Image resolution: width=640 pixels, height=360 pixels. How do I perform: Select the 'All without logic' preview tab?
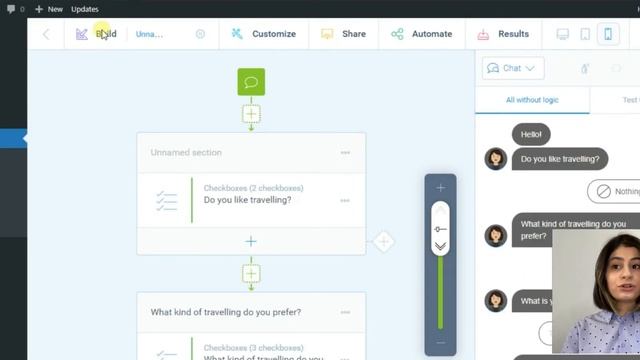pyautogui.click(x=532, y=100)
